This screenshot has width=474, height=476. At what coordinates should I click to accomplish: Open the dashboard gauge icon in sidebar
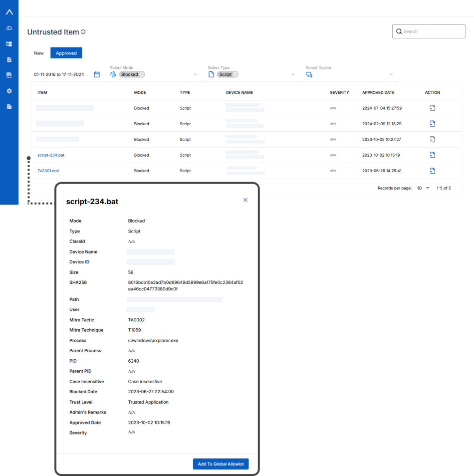pyautogui.click(x=9, y=28)
